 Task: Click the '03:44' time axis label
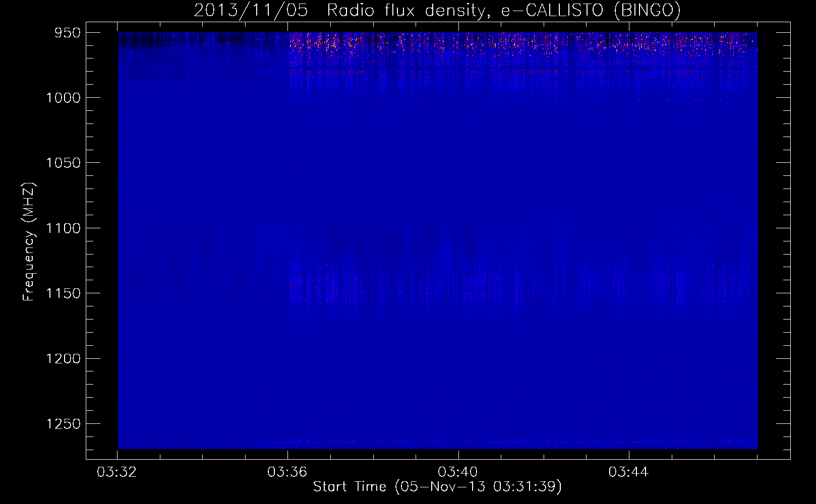pos(628,472)
